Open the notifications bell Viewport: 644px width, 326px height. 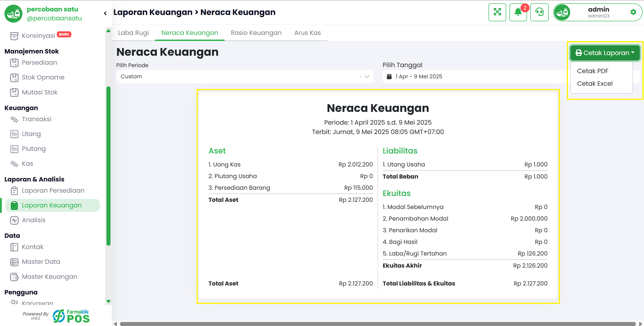coord(518,12)
